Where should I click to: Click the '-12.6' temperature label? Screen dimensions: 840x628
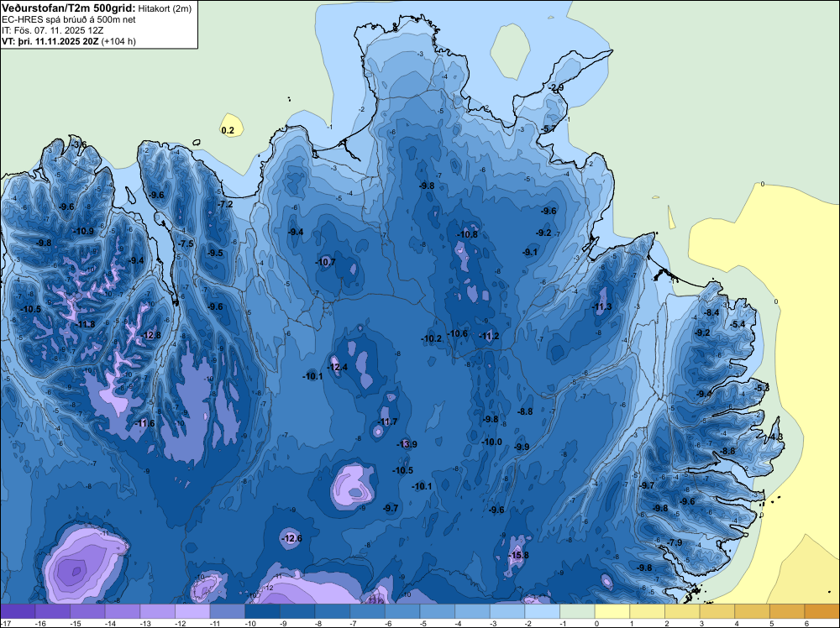point(291,538)
